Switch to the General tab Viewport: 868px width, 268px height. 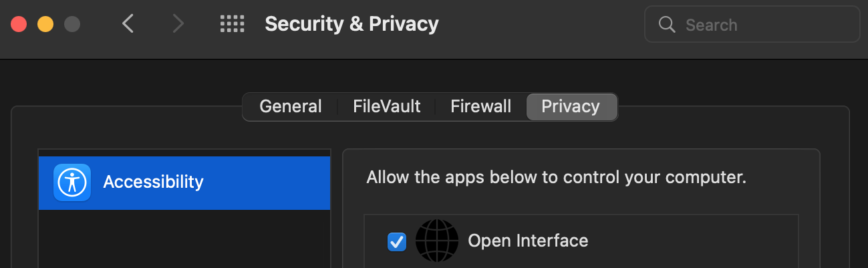(291, 106)
